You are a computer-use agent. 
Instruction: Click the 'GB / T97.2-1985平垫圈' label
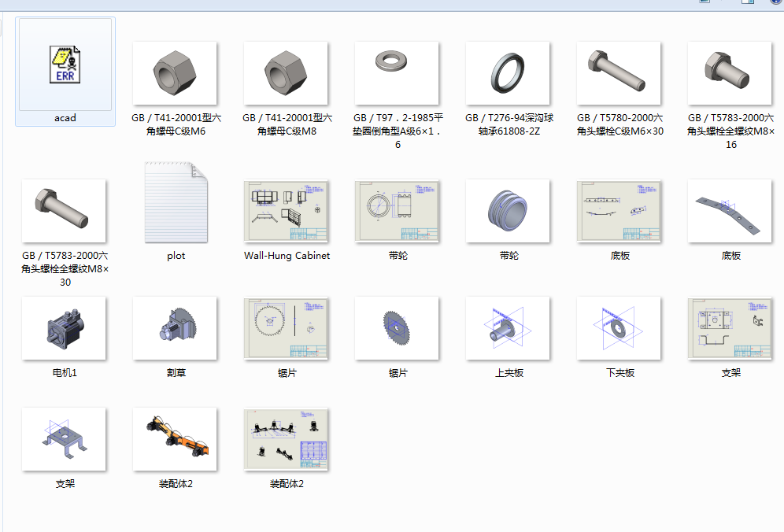point(398,131)
